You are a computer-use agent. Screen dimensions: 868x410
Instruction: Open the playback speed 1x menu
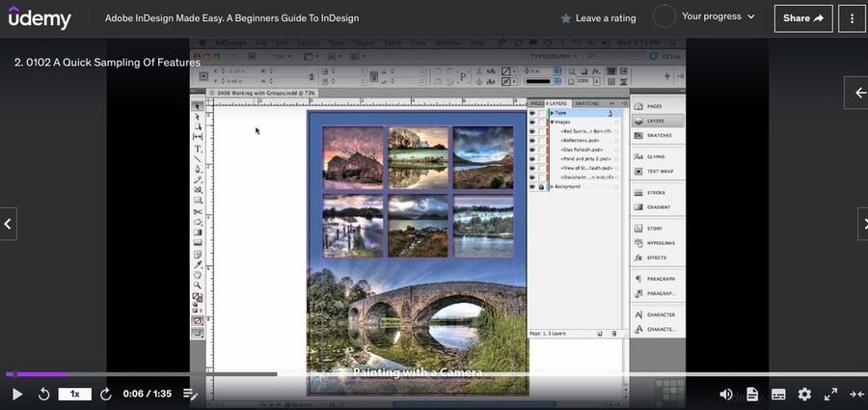pos(74,394)
